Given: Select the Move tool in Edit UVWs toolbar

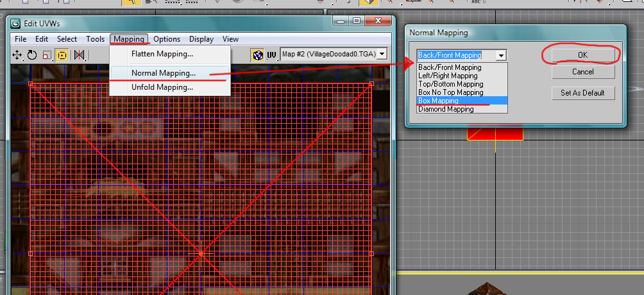Looking at the screenshot, I should (17, 55).
